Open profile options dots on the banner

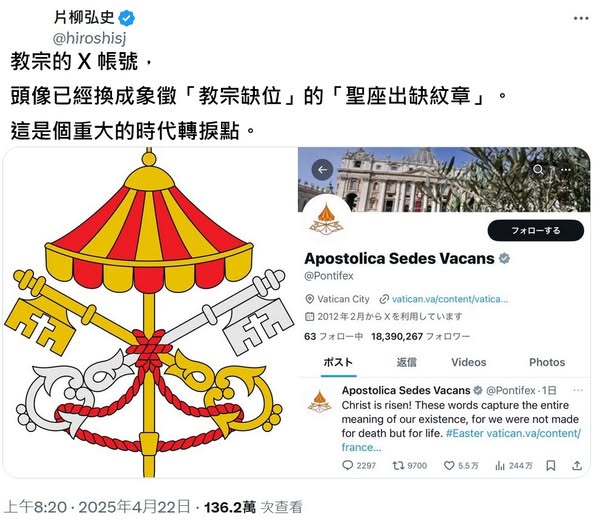coord(566,169)
